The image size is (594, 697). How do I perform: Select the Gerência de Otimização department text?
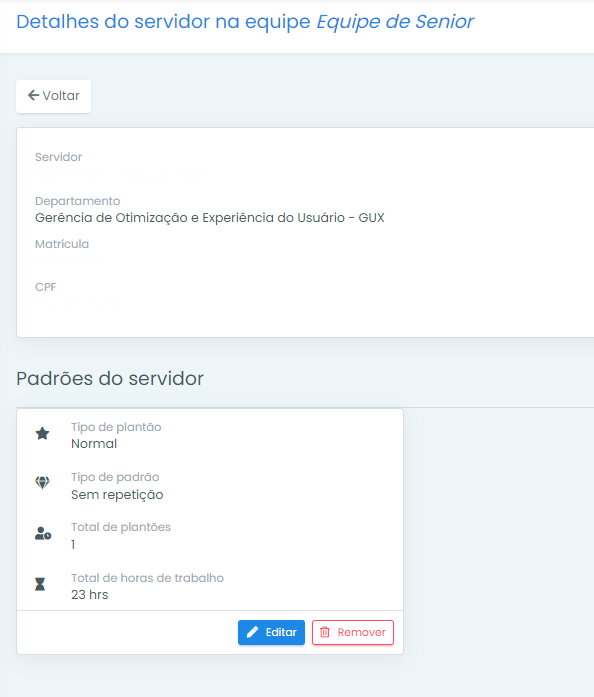209,218
